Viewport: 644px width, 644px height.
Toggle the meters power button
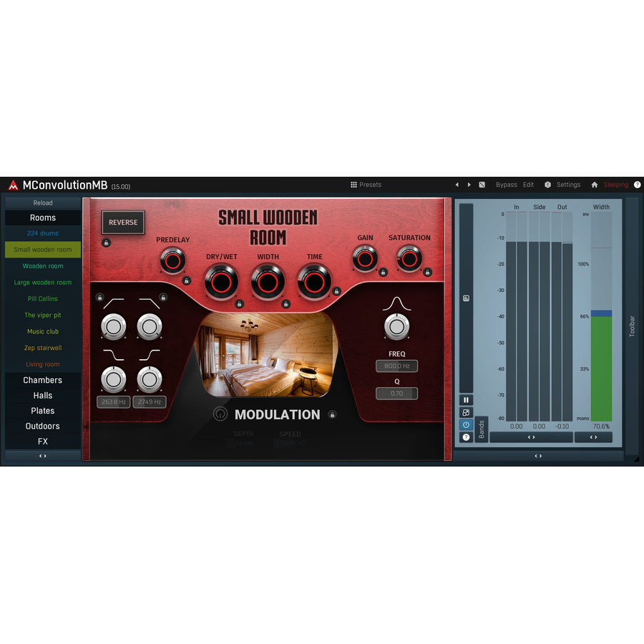[466, 424]
